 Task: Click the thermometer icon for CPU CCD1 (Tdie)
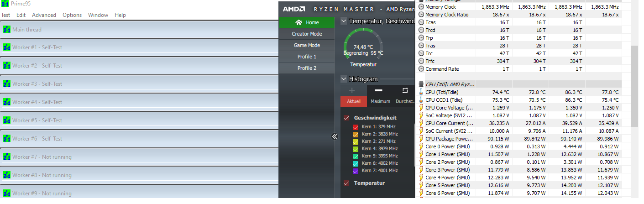click(421, 100)
